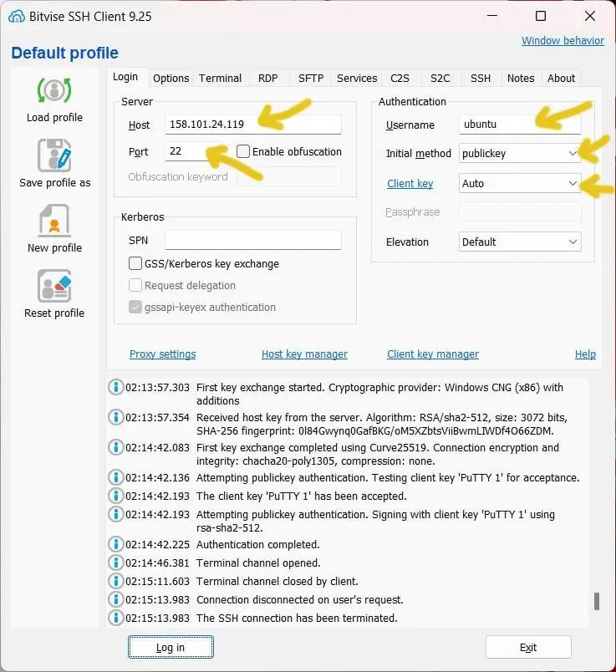Switch to the S2C tab
The image size is (616, 672).
(440, 79)
